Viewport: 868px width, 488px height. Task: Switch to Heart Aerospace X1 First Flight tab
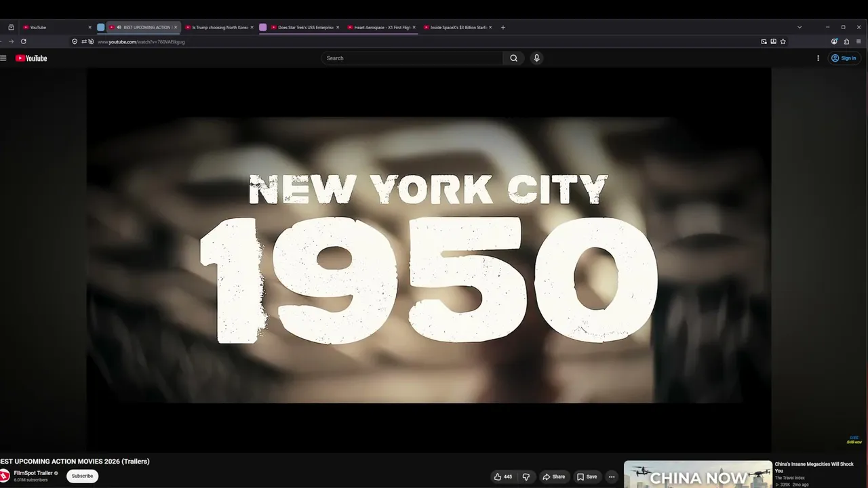tap(381, 27)
